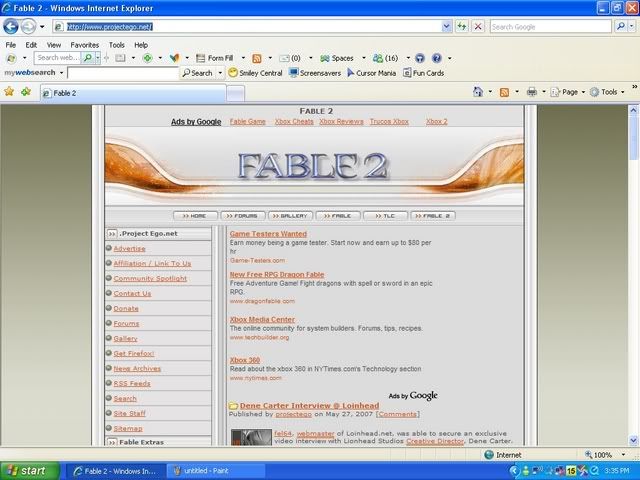Screen dimensions: 640x480
Task: Expand the Home button dropdown arrow
Action: (490, 92)
